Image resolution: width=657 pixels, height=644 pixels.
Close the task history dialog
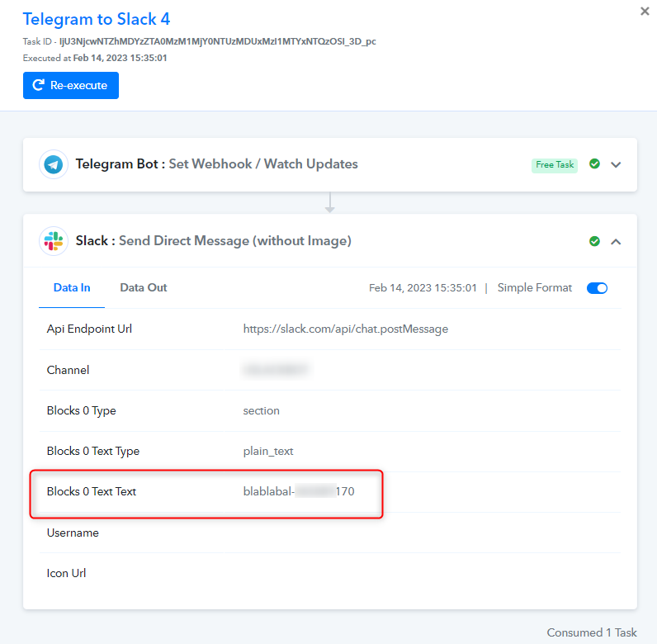[645, 12]
